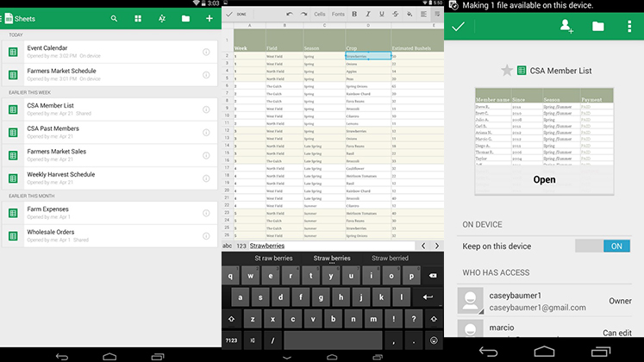Viewport: 644px width, 362px height.
Task: Toggle underline formatting
Action: [x=382, y=14]
